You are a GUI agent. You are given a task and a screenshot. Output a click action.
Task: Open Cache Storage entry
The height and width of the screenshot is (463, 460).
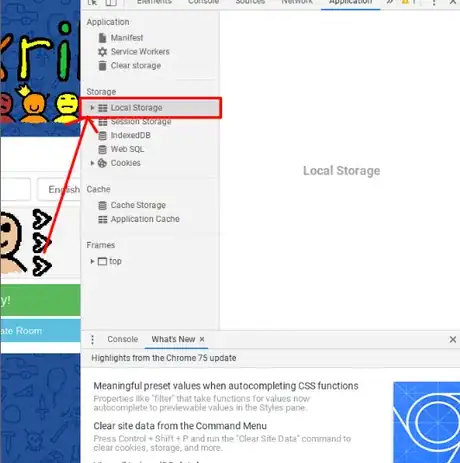click(138, 205)
